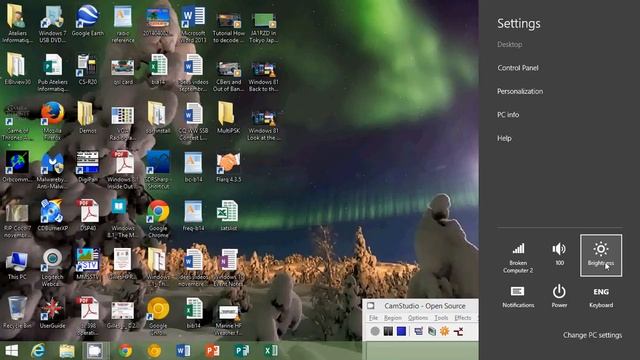Select the MultiPSK folder on desktop

pos(229,118)
